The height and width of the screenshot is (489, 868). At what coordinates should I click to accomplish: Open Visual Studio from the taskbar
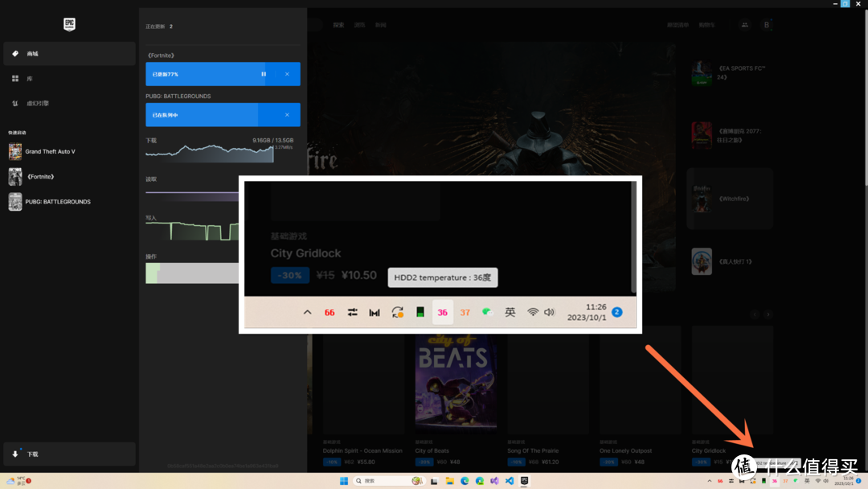(x=494, y=481)
